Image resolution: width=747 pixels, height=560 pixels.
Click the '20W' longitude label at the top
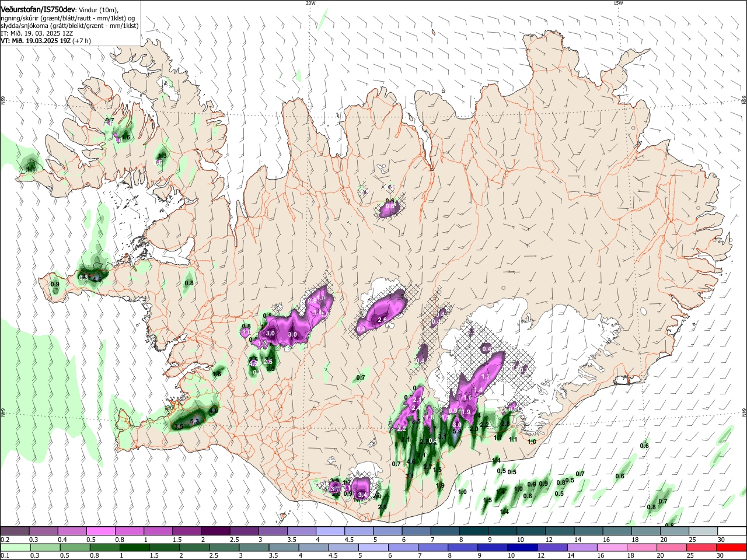(x=310, y=3)
